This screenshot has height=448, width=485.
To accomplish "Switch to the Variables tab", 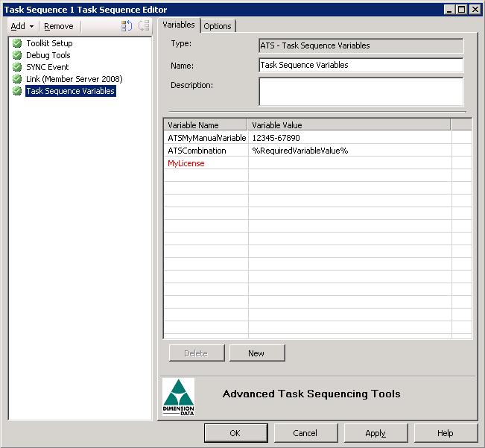I will point(179,25).
